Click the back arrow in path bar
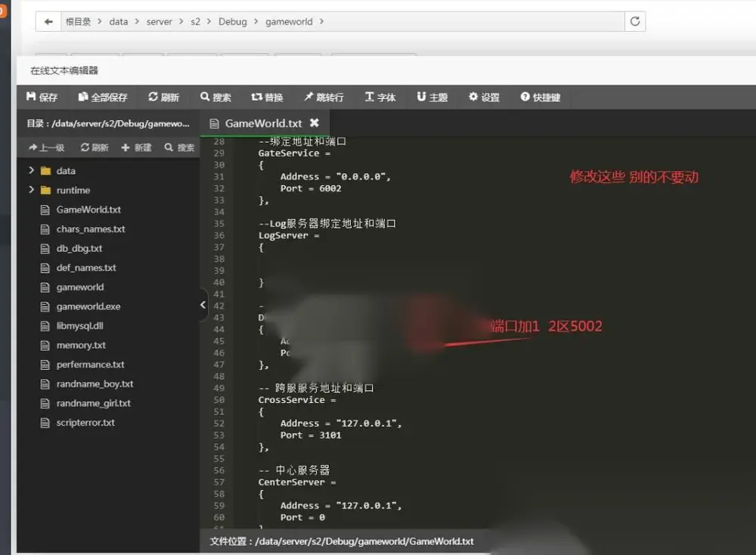This screenshot has height=555, width=756. tap(48, 22)
